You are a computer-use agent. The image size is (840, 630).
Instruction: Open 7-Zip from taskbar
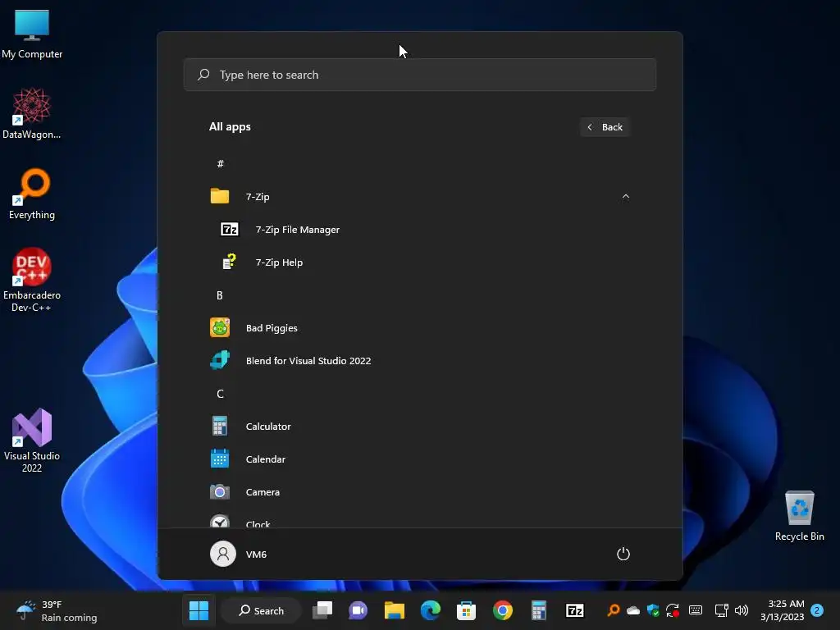coord(575,610)
